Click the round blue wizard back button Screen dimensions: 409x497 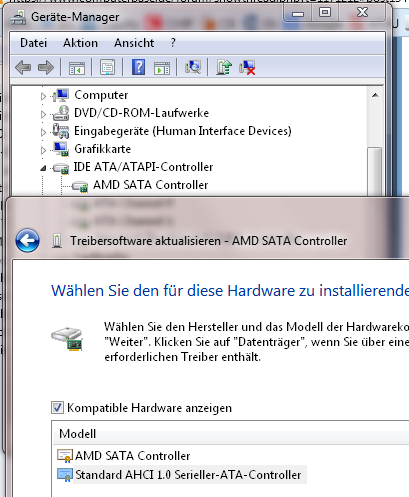click(x=27, y=240)
